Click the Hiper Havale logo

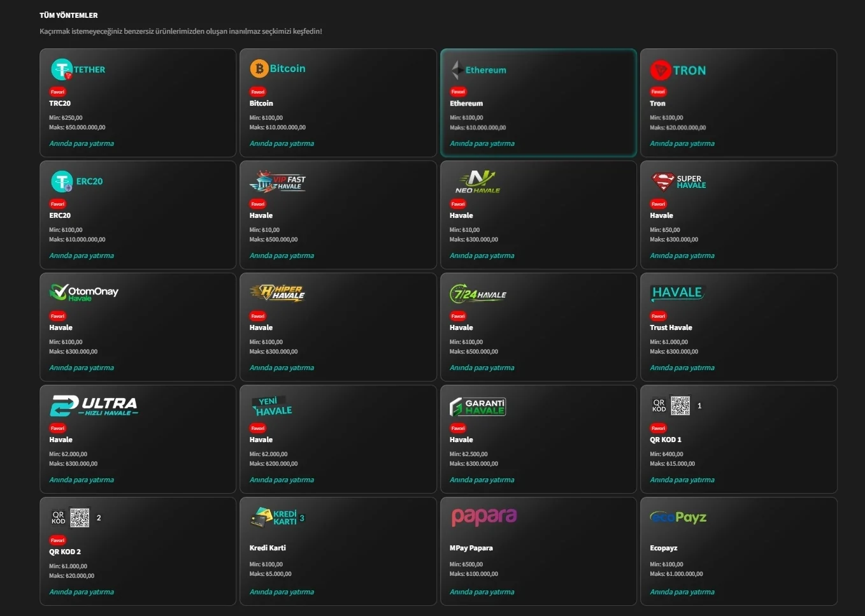click(278, 292)
